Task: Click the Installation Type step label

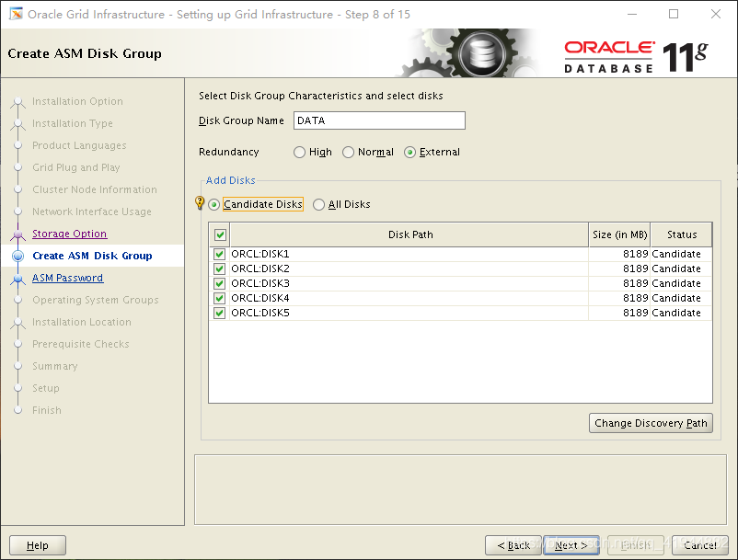Action: tap(73, 123)
